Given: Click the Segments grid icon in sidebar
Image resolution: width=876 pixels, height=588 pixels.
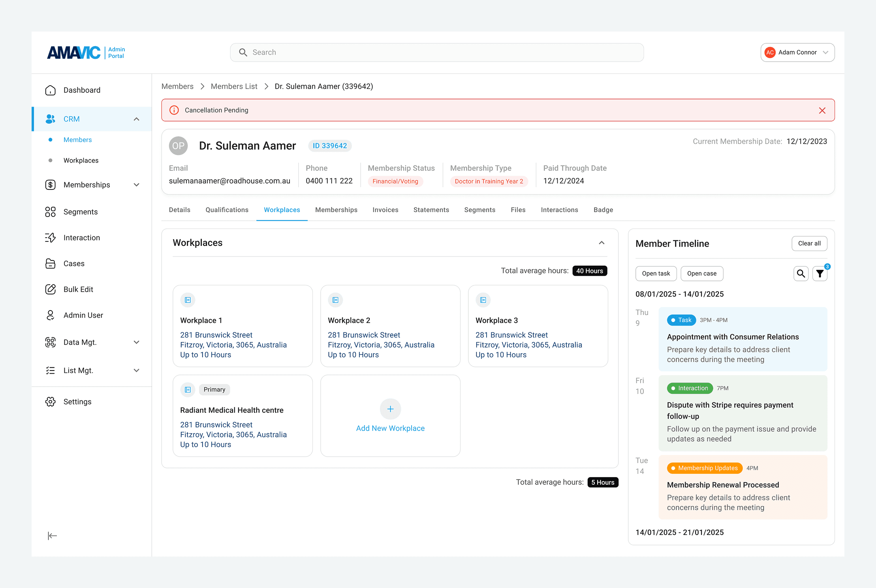Looking at the screenshot, I should [x=51, y=212].
